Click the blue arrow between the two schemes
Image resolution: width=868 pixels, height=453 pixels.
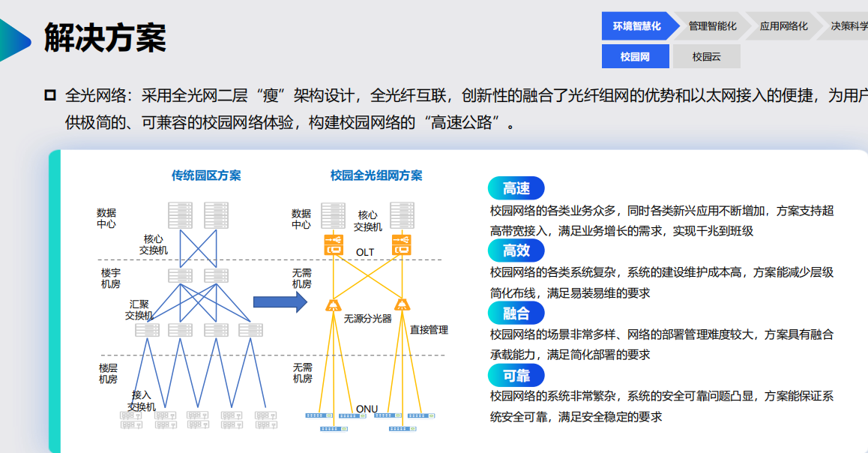tap(280, 301)
